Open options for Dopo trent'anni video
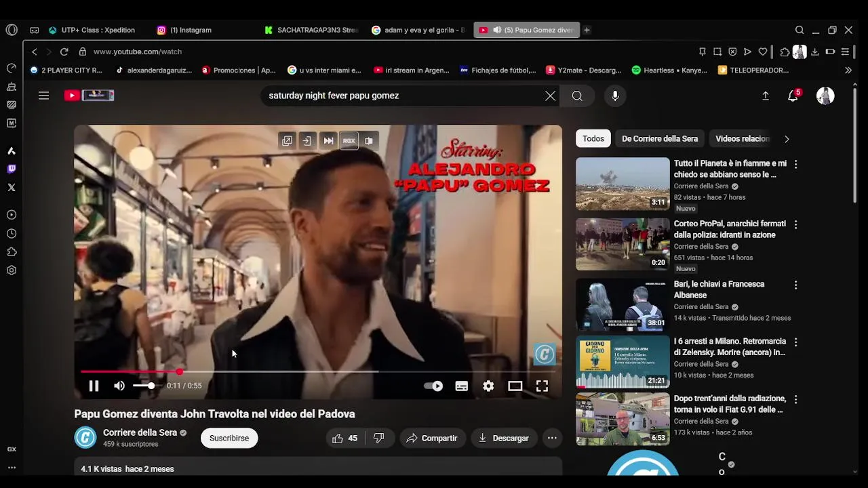 tap(795, 399)
